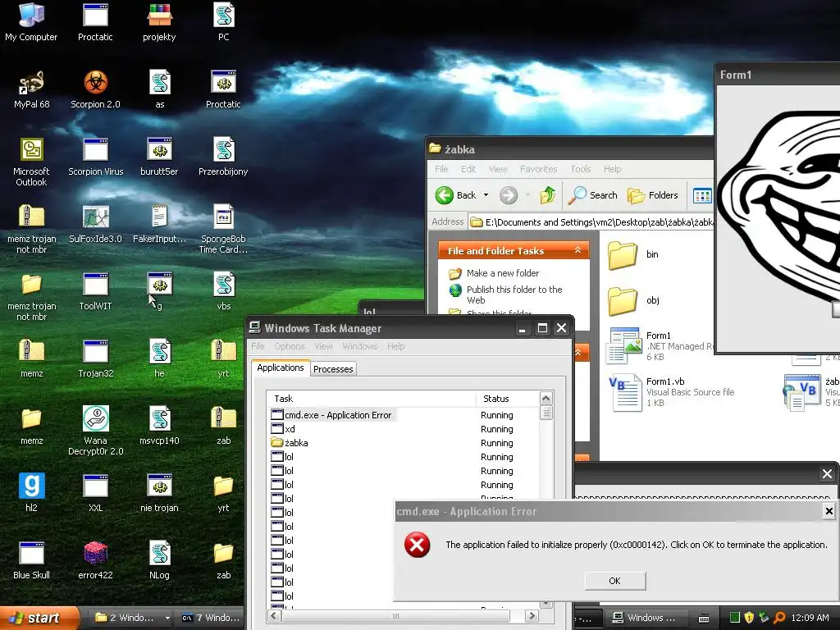Click Make a new folder link

coord(503,273)
